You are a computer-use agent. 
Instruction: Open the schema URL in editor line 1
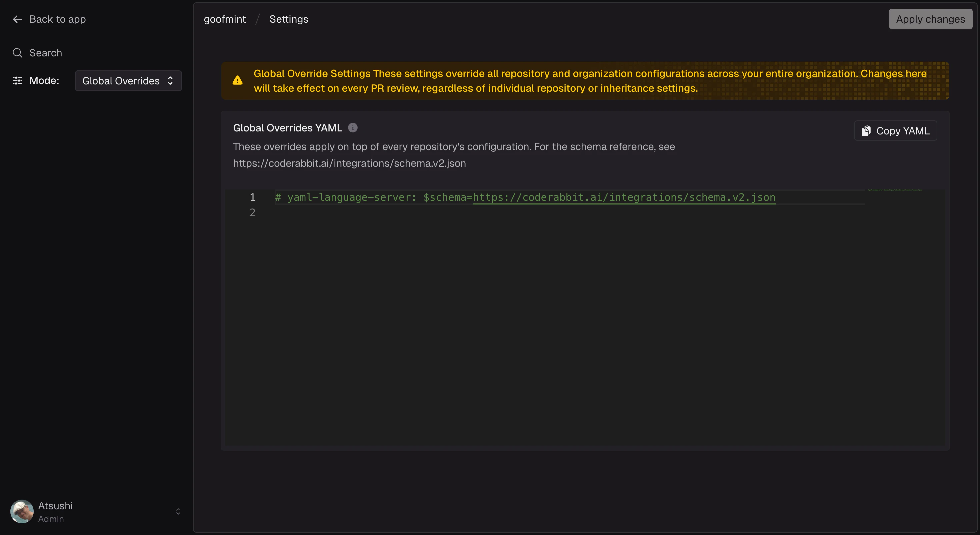click(x=624, y=197)
